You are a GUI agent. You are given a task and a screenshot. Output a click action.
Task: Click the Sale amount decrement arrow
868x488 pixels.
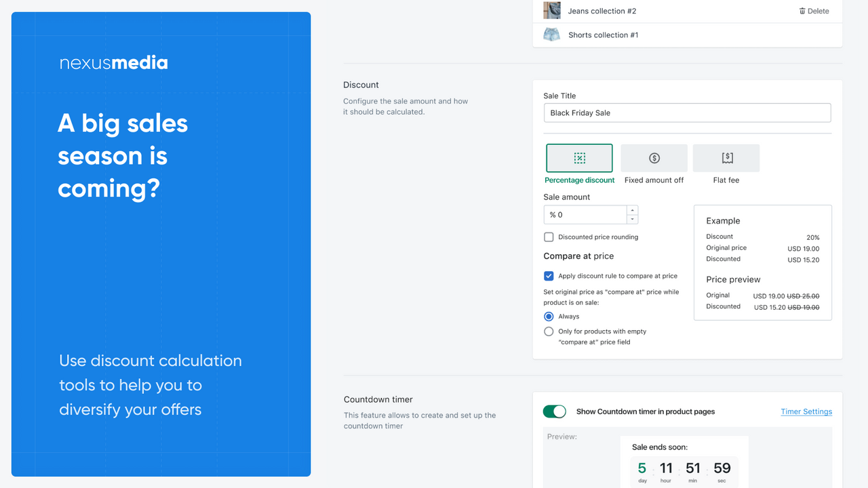click(x=632, y=218)
